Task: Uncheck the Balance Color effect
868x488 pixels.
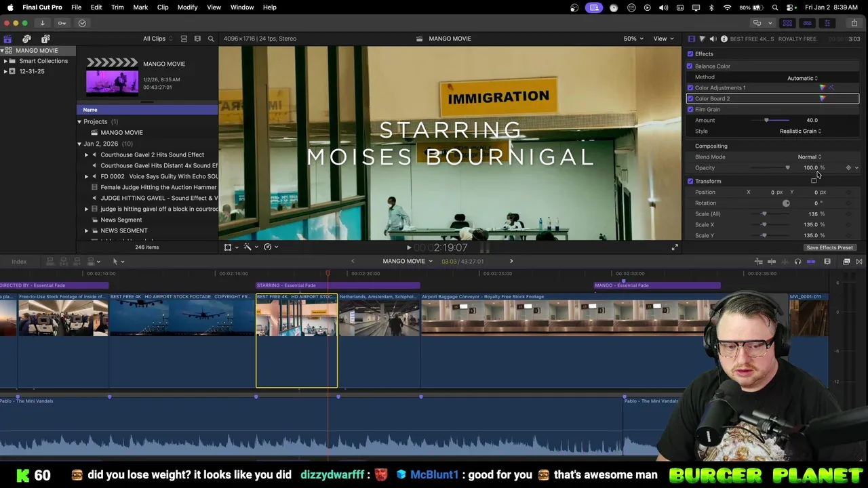Action: tap(690, 66)
